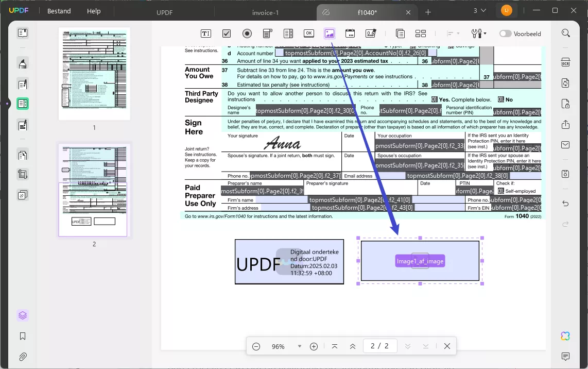588x369 pixels.
Task: Open the search magnifier icon
Action: pyautogui.click(x=565, y=33)
